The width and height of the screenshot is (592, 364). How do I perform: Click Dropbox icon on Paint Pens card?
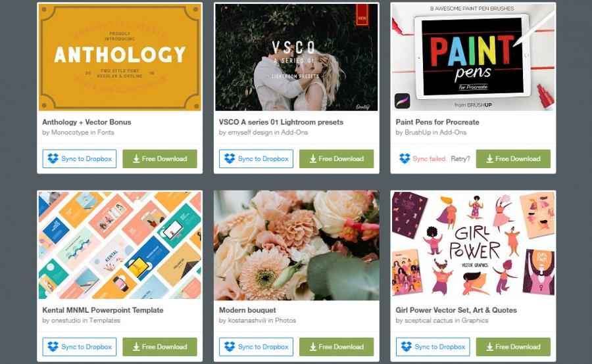point(405,159)
